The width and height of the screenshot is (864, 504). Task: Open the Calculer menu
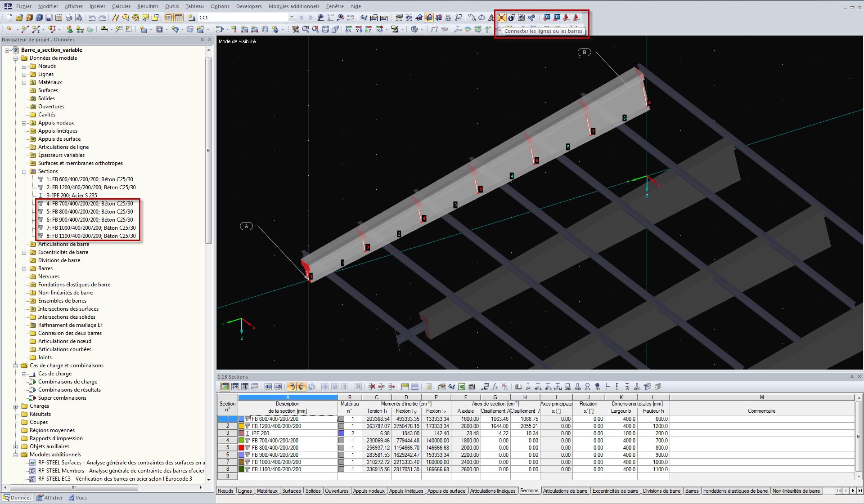pyautogui.click(x=121, y=6)
